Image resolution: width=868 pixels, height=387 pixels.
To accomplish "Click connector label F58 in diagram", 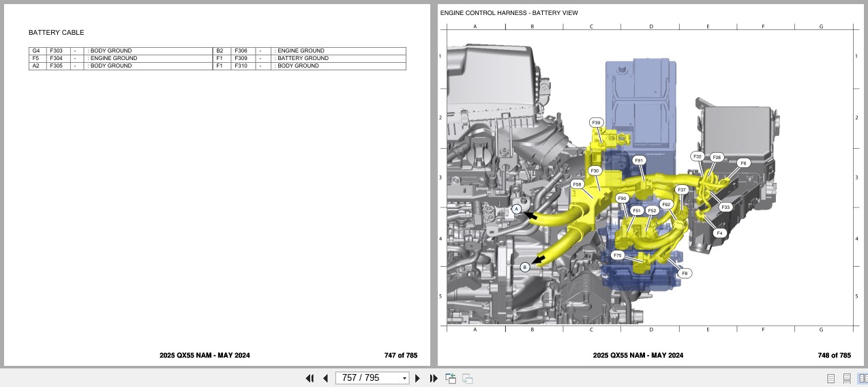I will [577, 184].
